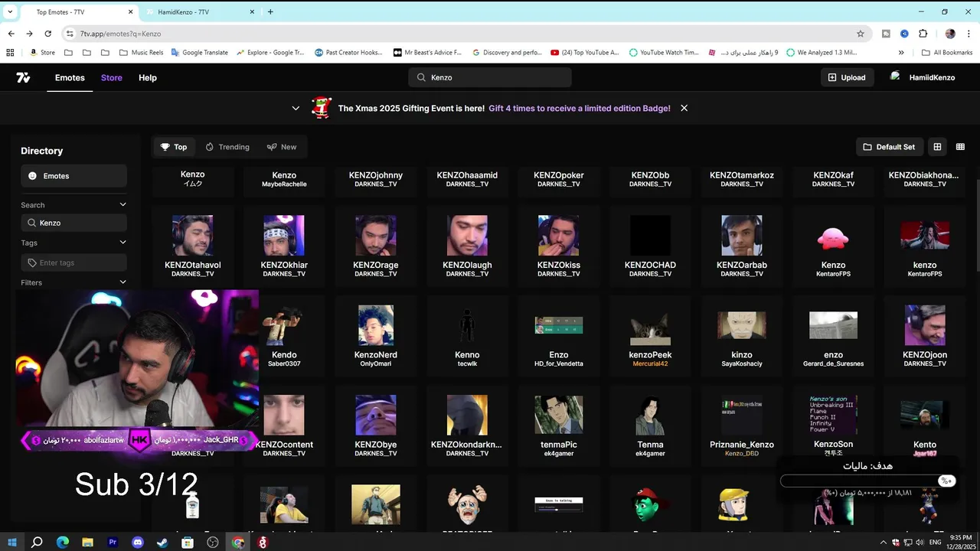The height and width of the screenshot is (551, 980).
Task: Show hidden system tray icons arrow
Action: click(x=883, y=543)
